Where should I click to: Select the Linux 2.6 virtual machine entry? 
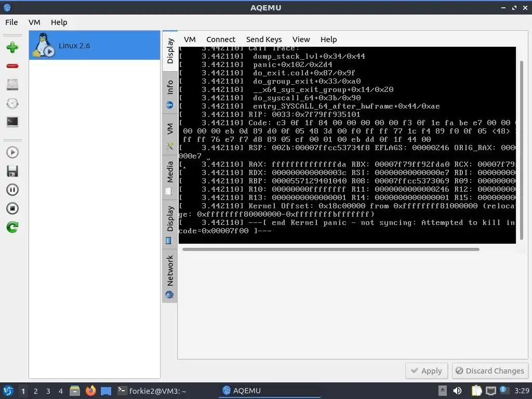(x=95, y=45)
